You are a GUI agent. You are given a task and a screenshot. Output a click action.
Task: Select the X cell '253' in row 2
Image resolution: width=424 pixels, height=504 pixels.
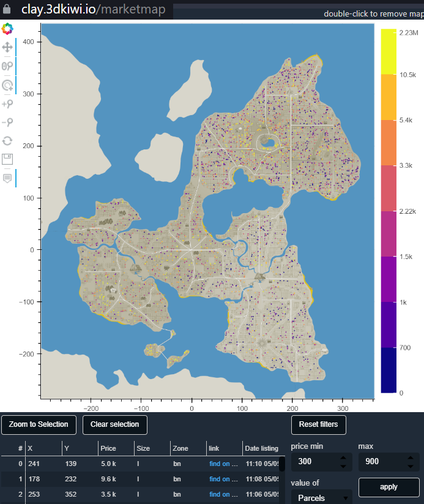point(43,494)
